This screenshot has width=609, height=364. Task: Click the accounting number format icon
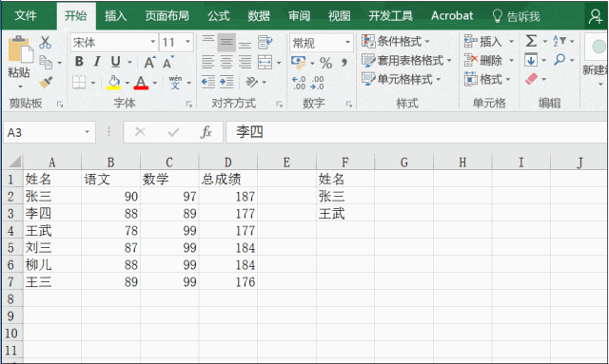click(298, 62)
